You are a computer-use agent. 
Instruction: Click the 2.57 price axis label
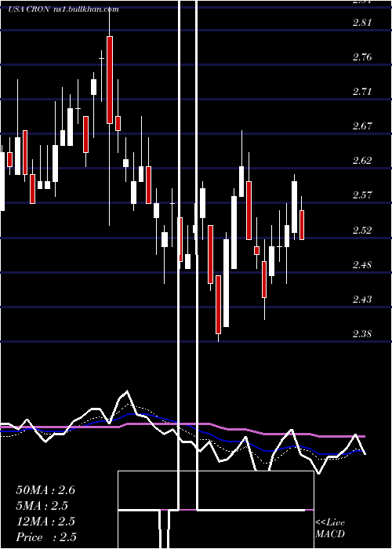click(x=362, y=195)
